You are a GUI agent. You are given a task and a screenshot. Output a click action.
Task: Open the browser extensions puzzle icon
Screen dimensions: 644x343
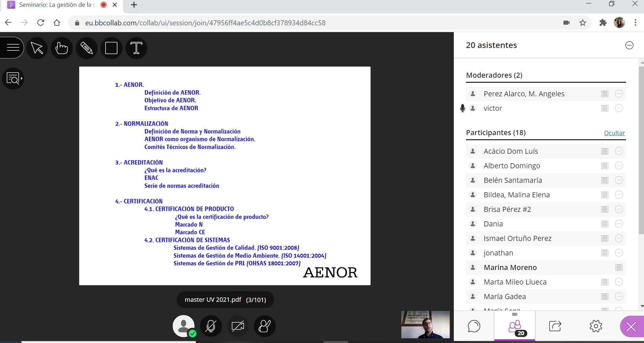tap(603, 23)
